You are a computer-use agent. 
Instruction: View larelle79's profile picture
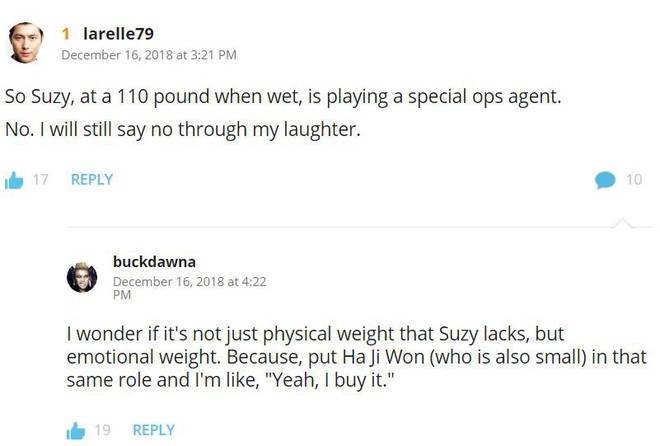[x=26, y=43]
